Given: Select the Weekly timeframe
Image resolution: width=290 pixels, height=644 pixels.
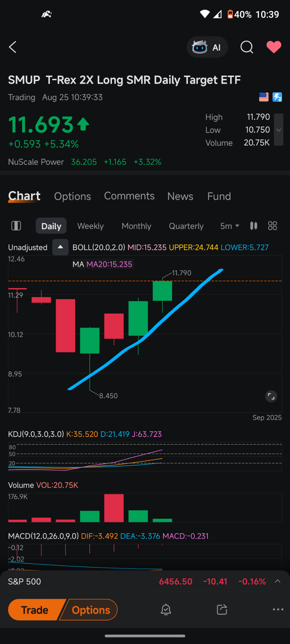Looking at the screenshot, I should pyautogui.click(x=91, y=226).
